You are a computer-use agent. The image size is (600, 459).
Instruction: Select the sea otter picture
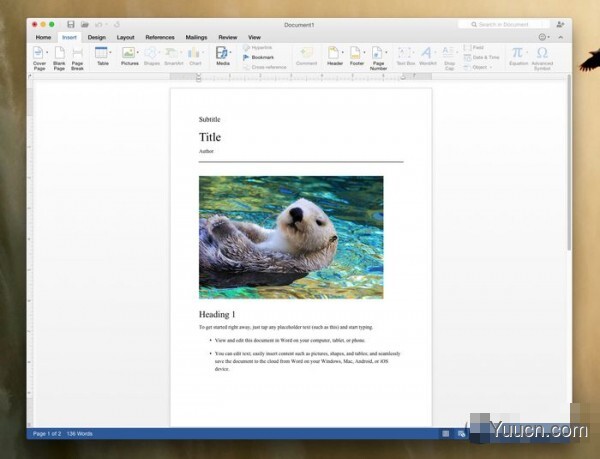coord(291,237)
